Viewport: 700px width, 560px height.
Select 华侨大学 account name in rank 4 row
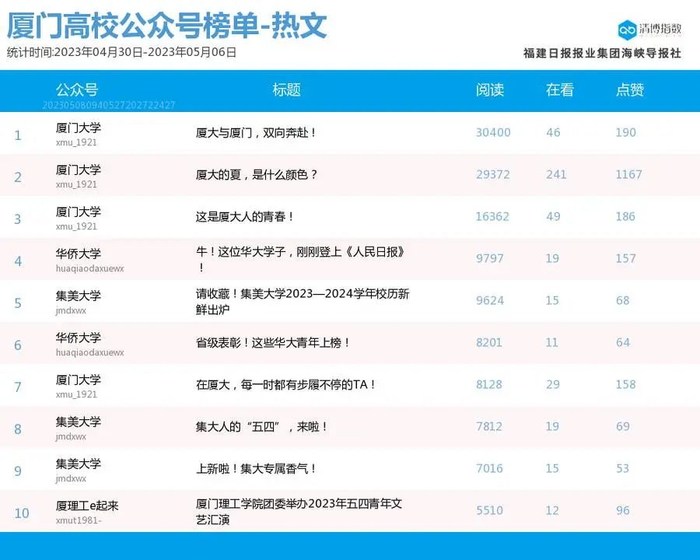pyautogui.click(x=78, y=254)
